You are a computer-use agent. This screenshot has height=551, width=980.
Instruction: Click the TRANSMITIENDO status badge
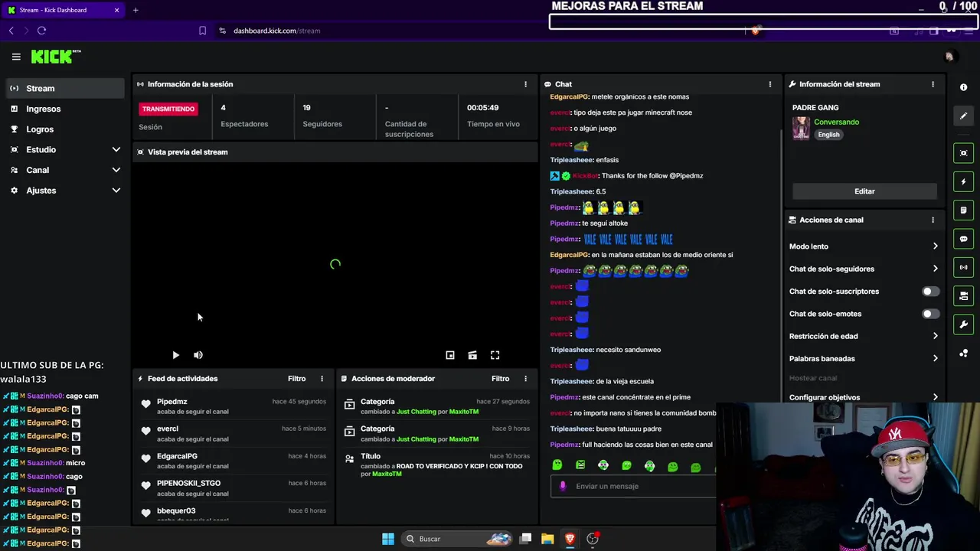(168, 109)
